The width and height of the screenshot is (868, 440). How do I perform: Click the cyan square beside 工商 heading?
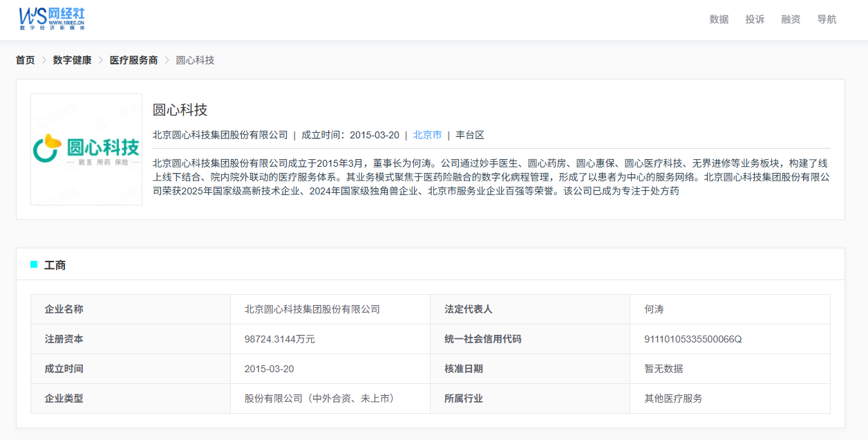pyautogui.click(x=34, y=264)
